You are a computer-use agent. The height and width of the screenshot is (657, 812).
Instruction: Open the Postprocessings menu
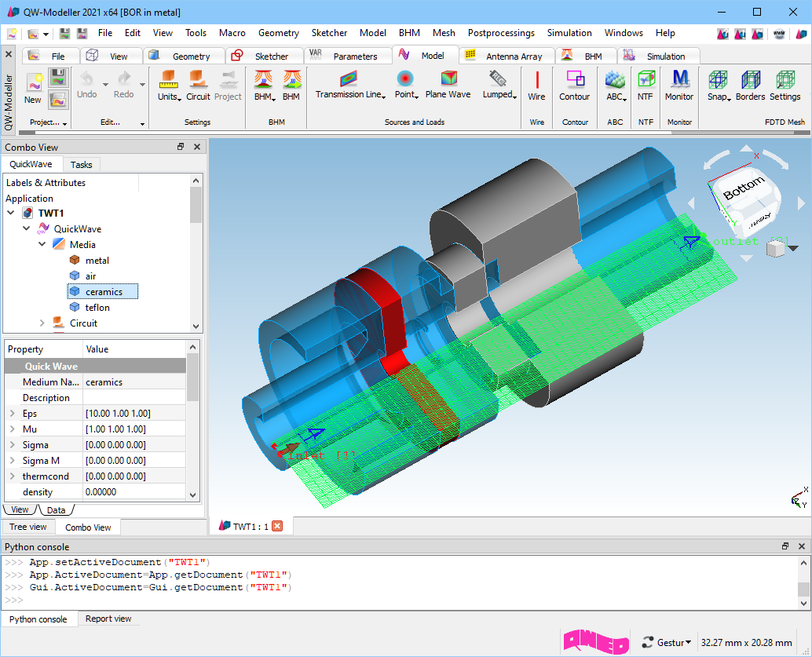(500, 33)
